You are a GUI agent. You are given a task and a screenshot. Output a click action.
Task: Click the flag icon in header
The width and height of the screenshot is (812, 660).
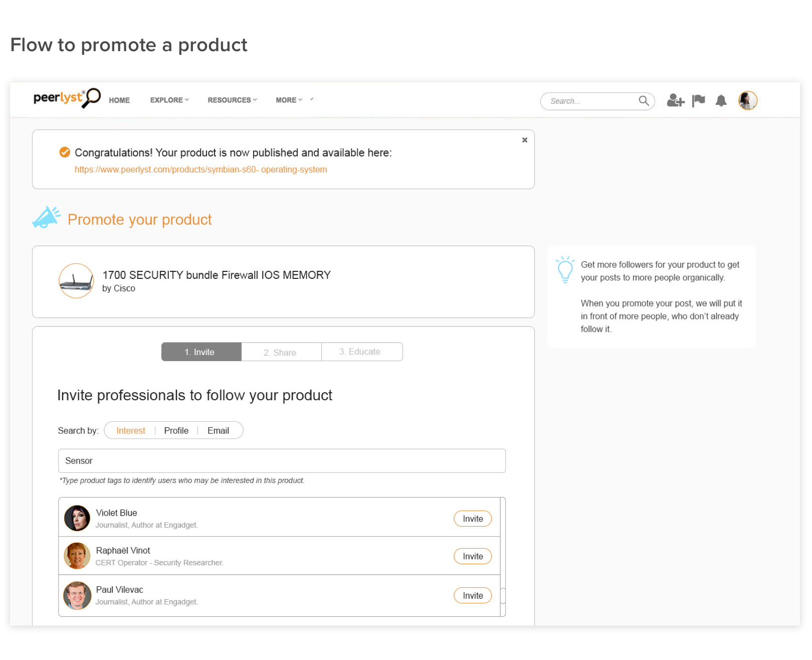pyautogui.click(x=698, y=101)
